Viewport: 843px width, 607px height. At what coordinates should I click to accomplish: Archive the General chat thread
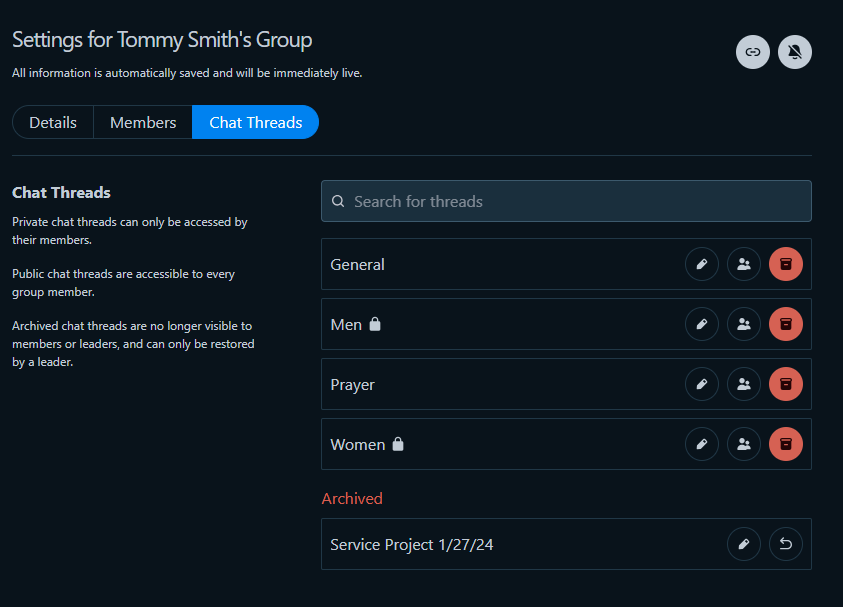click(x=785, y=264)
